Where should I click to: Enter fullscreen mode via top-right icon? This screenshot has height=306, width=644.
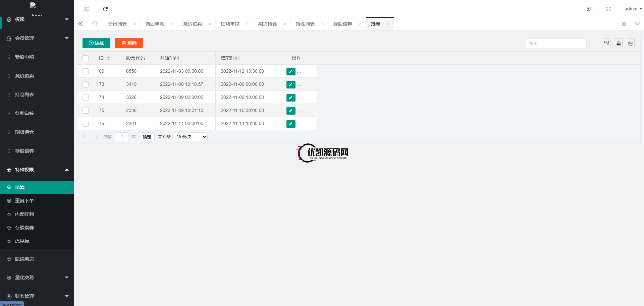(608, 9)
